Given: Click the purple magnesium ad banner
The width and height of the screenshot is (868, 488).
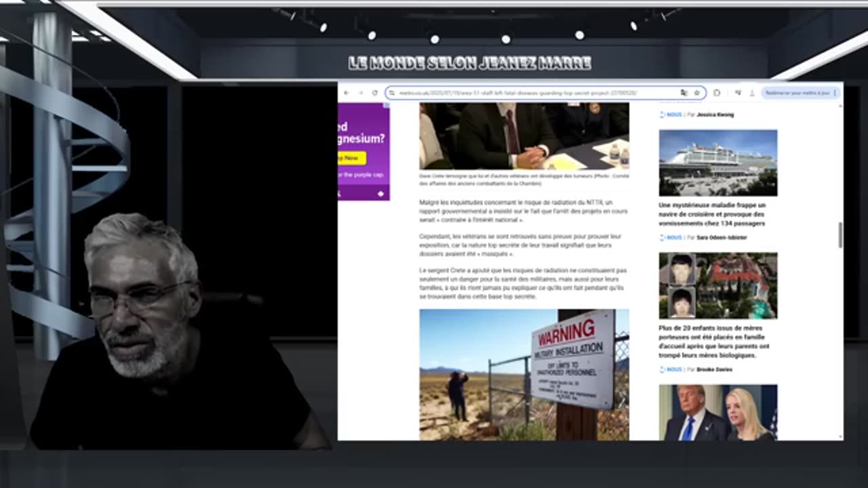Looking at the screenshot, I should (x=363, y=151).
